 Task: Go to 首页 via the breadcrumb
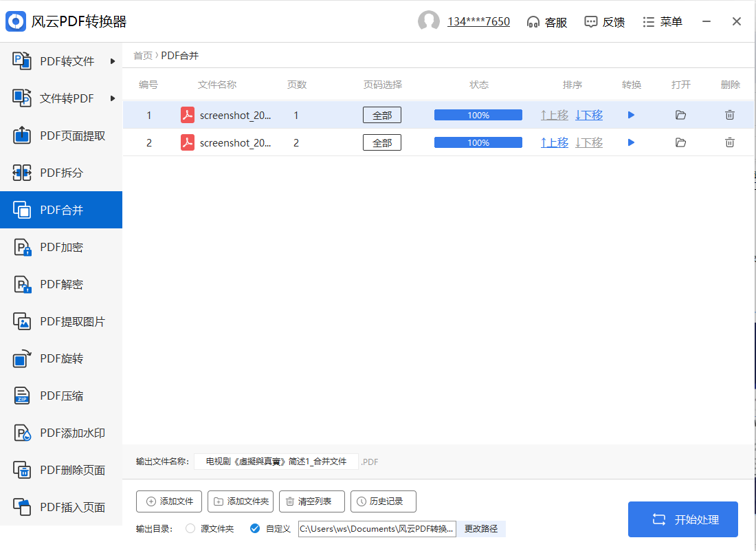pyautogui.click(x=142, y=55)
